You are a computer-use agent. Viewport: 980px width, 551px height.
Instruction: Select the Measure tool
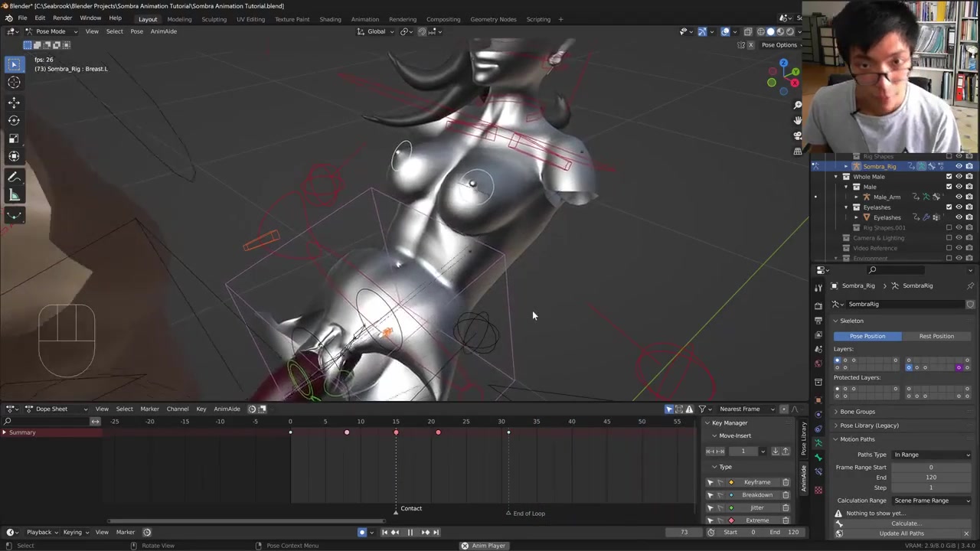(x=14, y=196)
